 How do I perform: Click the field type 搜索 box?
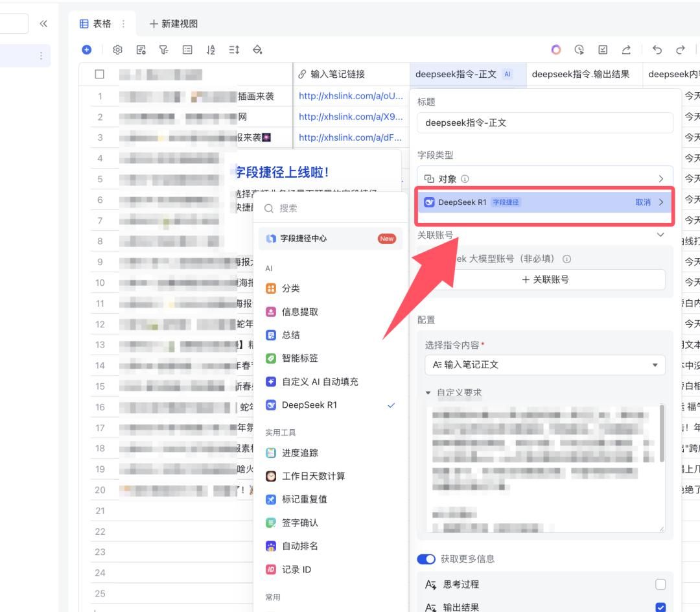(x=331, y=209)
